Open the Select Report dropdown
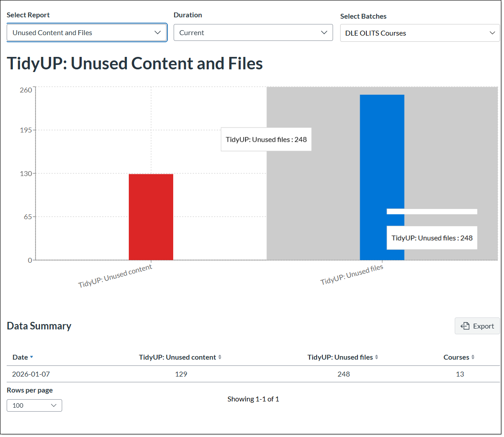 pos(87,32)
